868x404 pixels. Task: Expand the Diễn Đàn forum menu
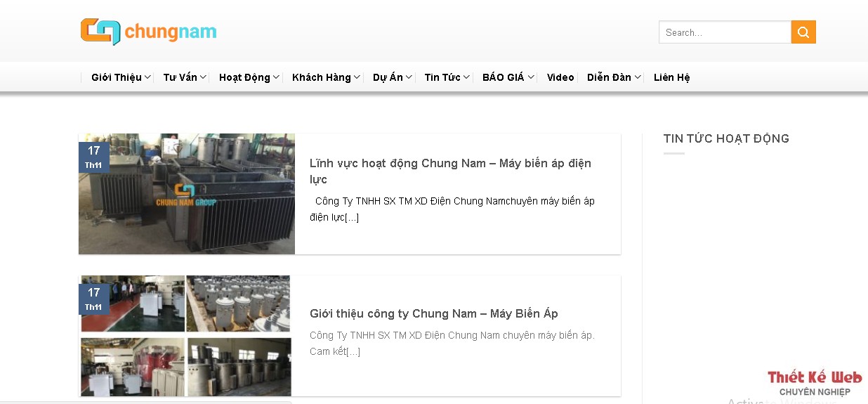[x=614, y=77]
